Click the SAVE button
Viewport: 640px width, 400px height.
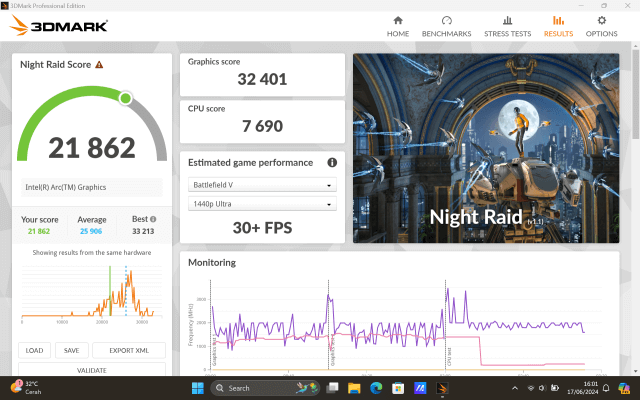(x=71, y=350)
